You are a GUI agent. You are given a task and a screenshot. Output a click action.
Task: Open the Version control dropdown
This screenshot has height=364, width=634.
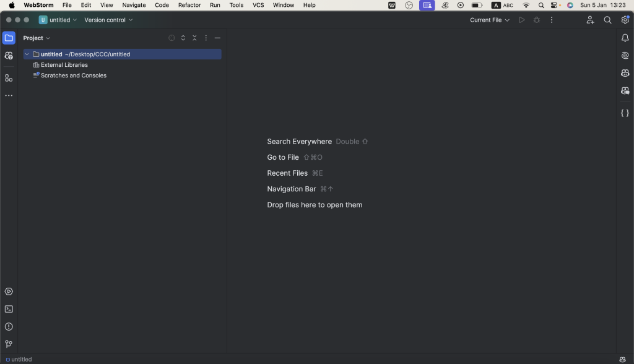click(x=108, y=20)
